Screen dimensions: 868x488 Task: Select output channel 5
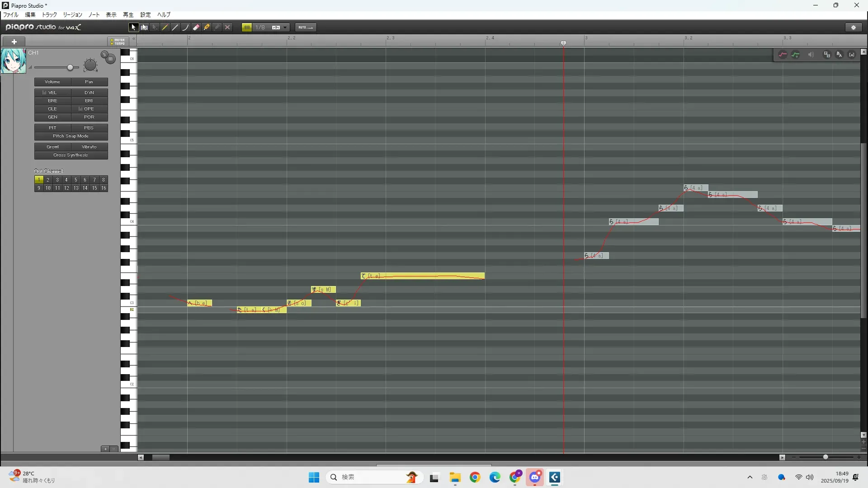click(75, 180)
